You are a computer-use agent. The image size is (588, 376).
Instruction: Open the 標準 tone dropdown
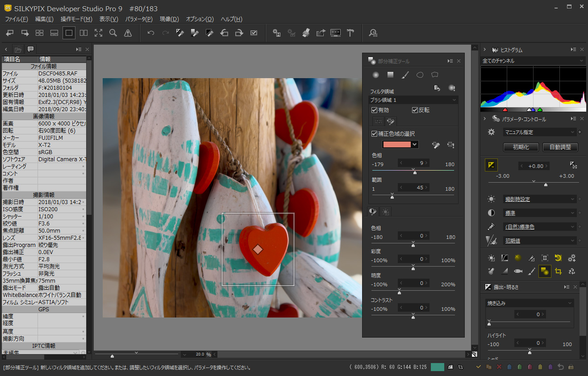(x=540, y=213)
